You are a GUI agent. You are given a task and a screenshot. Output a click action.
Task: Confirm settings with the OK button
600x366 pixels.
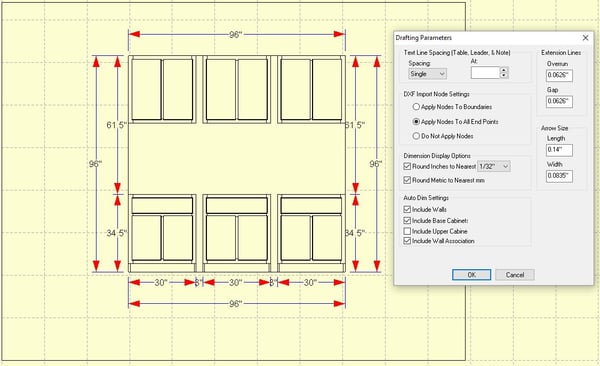pos(471,274)
